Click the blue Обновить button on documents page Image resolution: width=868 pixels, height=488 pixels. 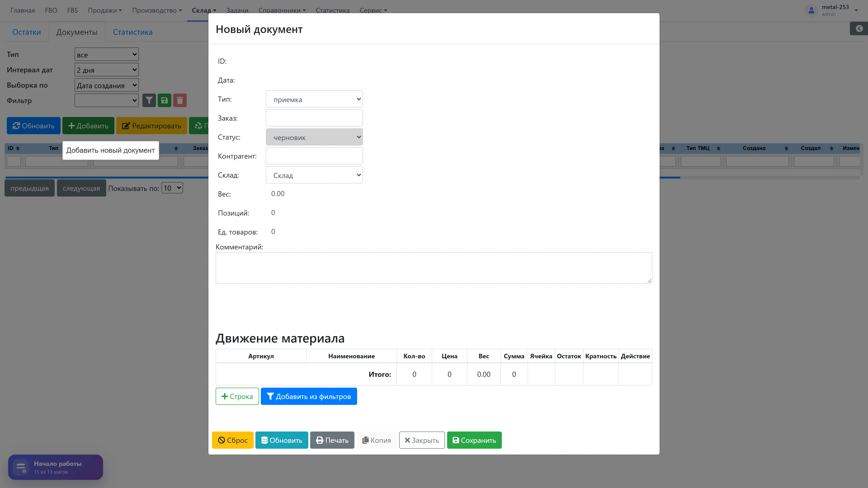click(33, 126)
